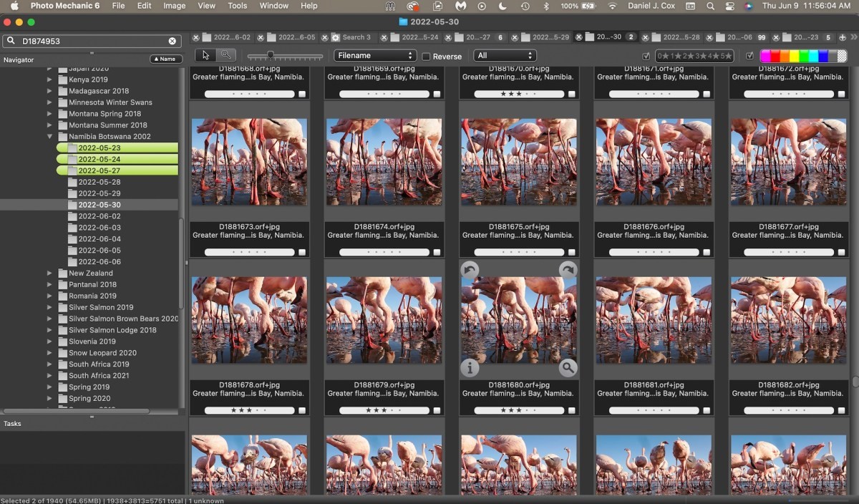The width and height of the screenshot is (859, 504).
Task: Filter by the red color class
Action: 775,56
